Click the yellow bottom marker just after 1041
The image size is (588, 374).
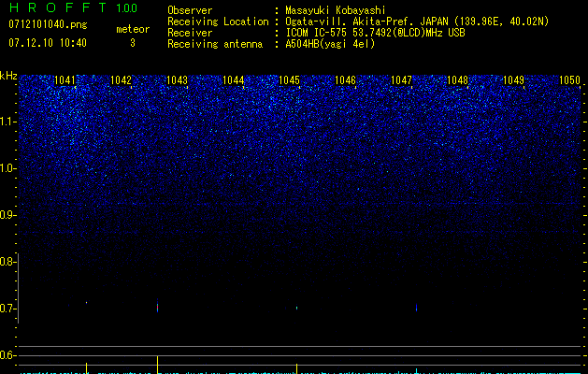pyautogui.click(x=87, y=368)
